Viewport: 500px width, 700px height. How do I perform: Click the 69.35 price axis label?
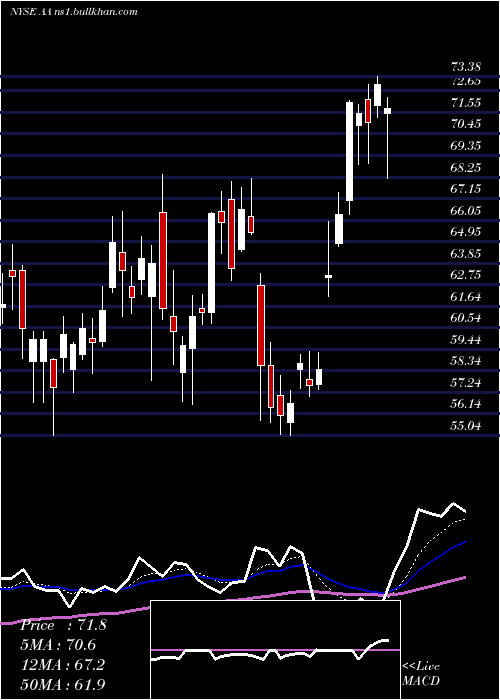[x=466, y=146]
